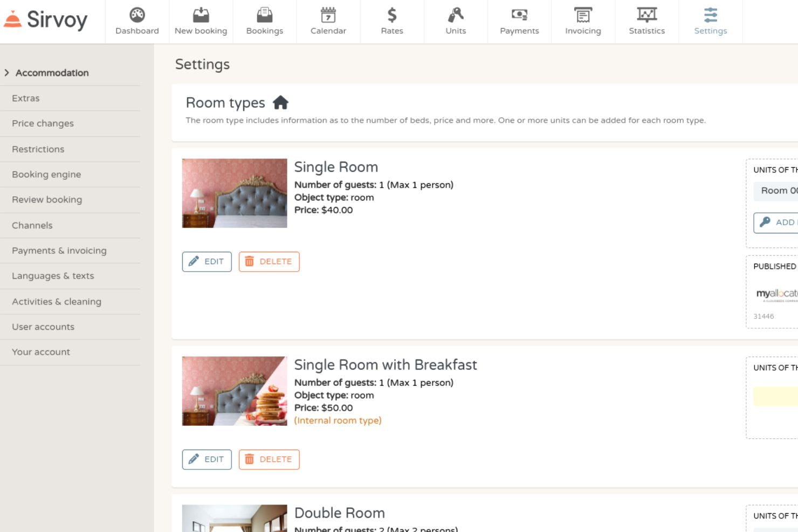Open Languages & texts settings
This screenshot has width=798, height=532.
(x=53, y=275)
